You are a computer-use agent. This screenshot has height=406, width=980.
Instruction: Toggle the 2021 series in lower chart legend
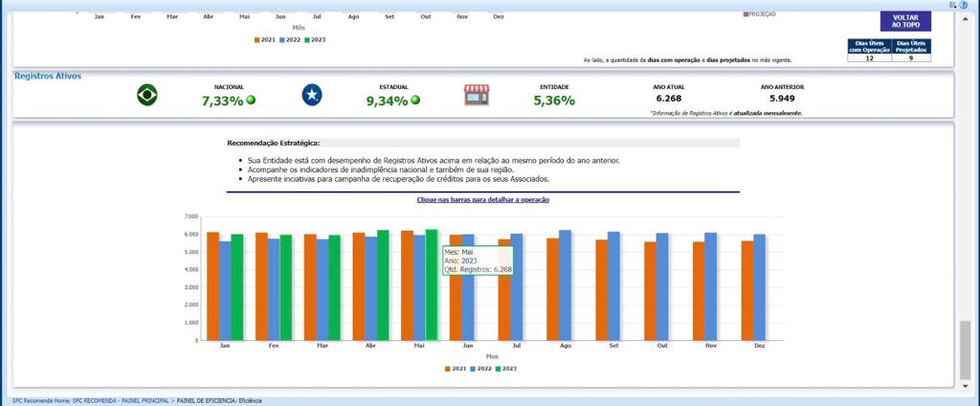click(457, 368)
